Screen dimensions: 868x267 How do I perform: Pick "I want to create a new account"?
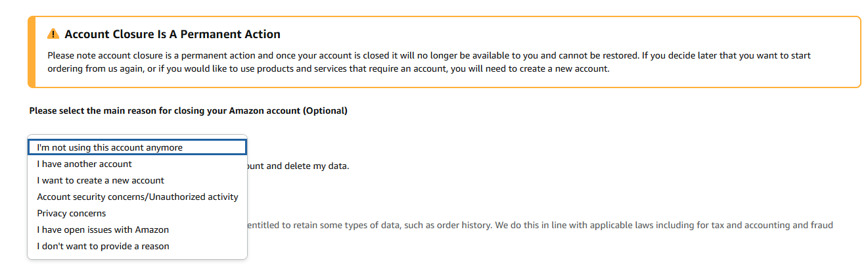(x=137, y=180)
